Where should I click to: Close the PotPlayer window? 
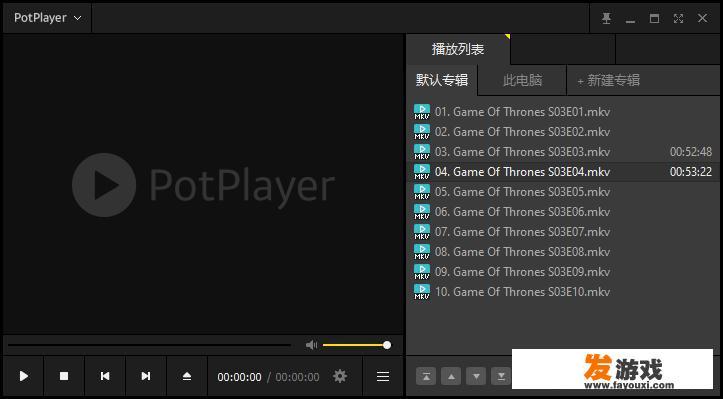(x=702, y=18)
